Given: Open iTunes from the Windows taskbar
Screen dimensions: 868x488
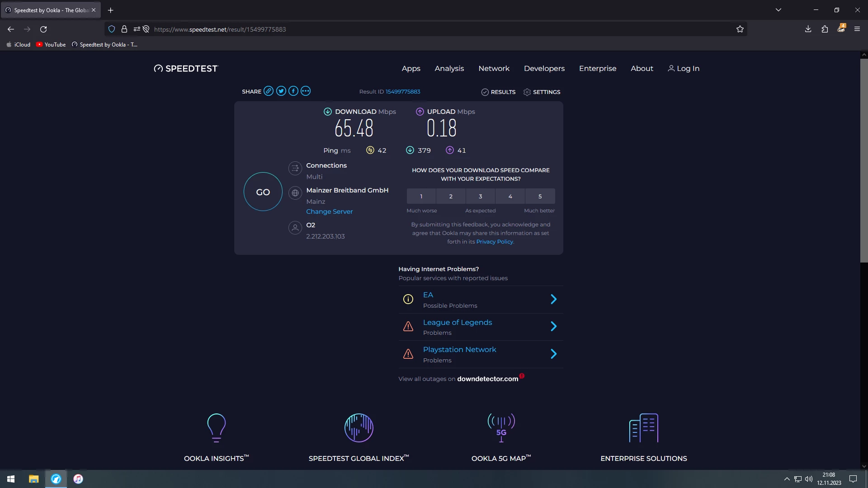Looking at the screenshot, I should click(78, 479).
